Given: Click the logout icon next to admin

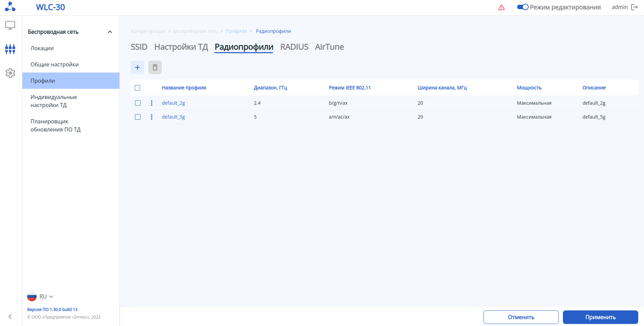Looking at the screenshot, I should [x=634, y=7].
